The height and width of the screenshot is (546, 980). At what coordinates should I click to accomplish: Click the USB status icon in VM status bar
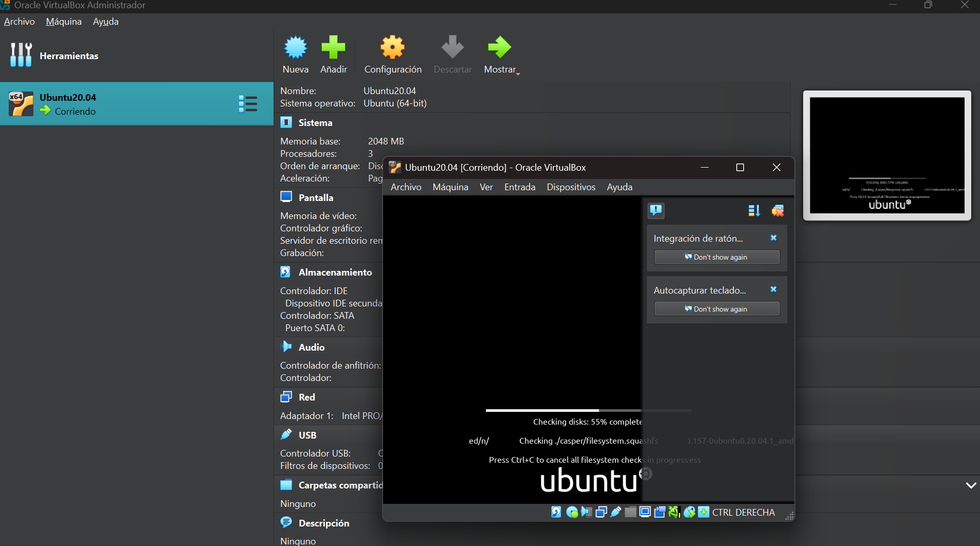615,512
